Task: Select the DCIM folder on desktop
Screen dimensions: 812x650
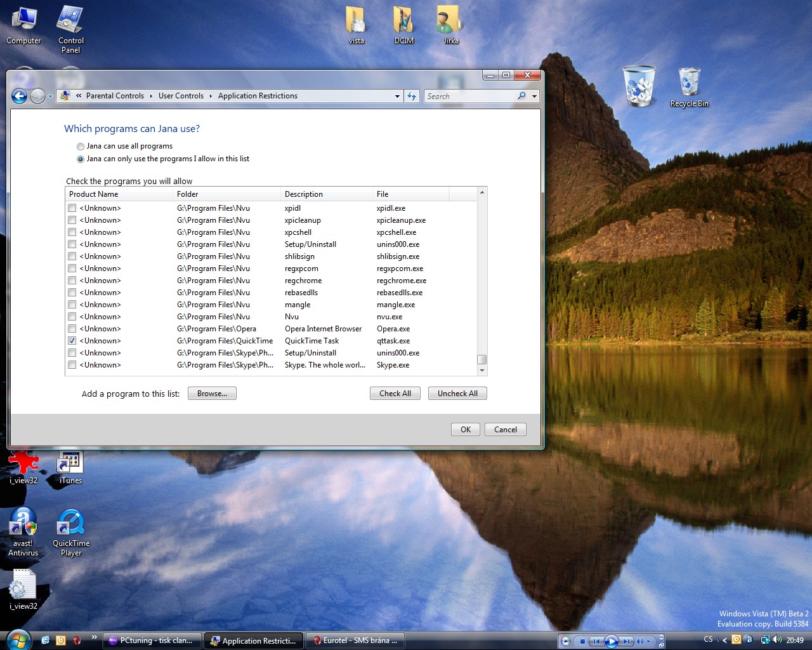Action: point(404,25)
